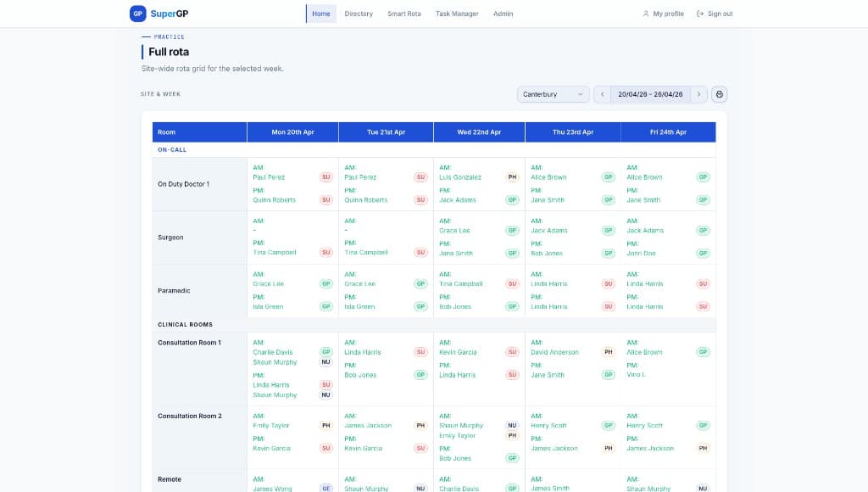Click James Smith in Thursday Remote
This screenshot has width=868, height=492.
[549, 489]
